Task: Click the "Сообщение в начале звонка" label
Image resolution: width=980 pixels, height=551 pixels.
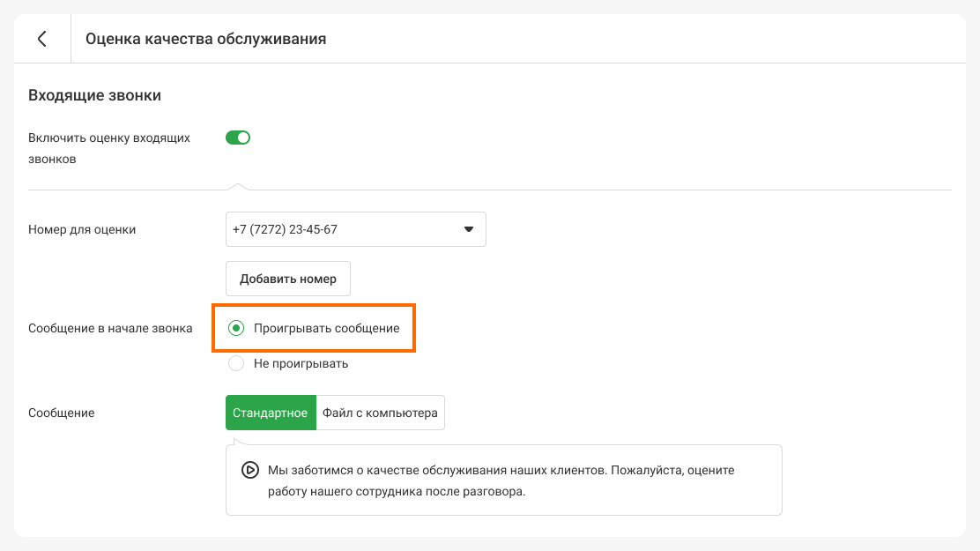Action: click(110, 328)
